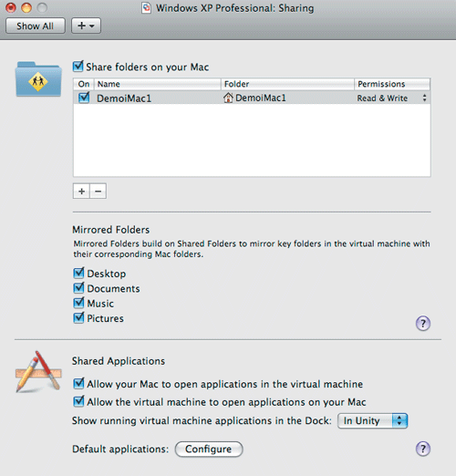The image size is (456, 476).
Task: Add a new shared folder with plus button
Action: (81, 191)
